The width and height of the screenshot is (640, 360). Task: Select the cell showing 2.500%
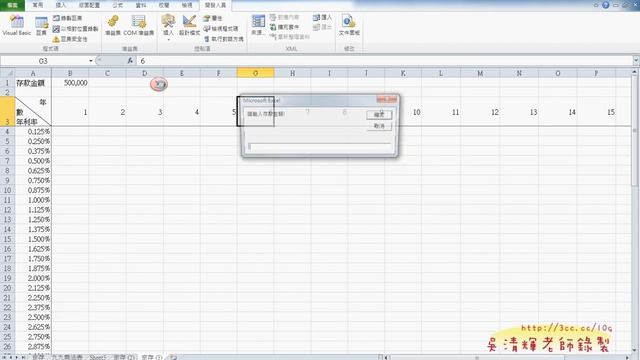33,317
